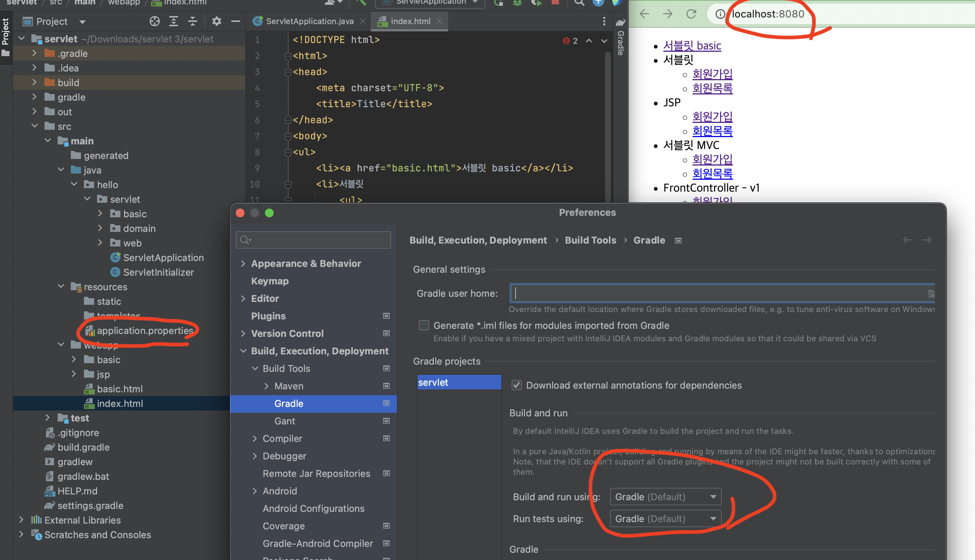Expand the Maven settings node
This screenshot has width=975, height=560.
266,386
